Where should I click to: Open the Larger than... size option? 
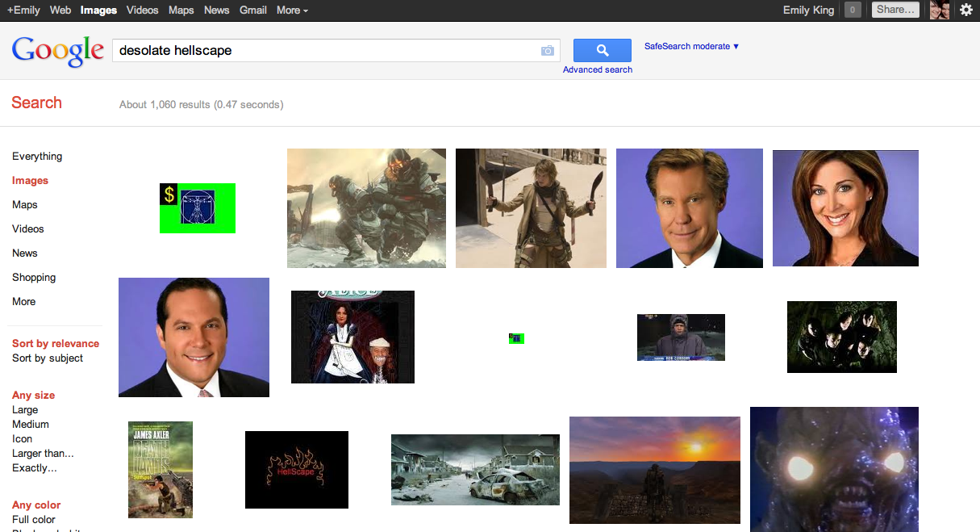point(43,453)
